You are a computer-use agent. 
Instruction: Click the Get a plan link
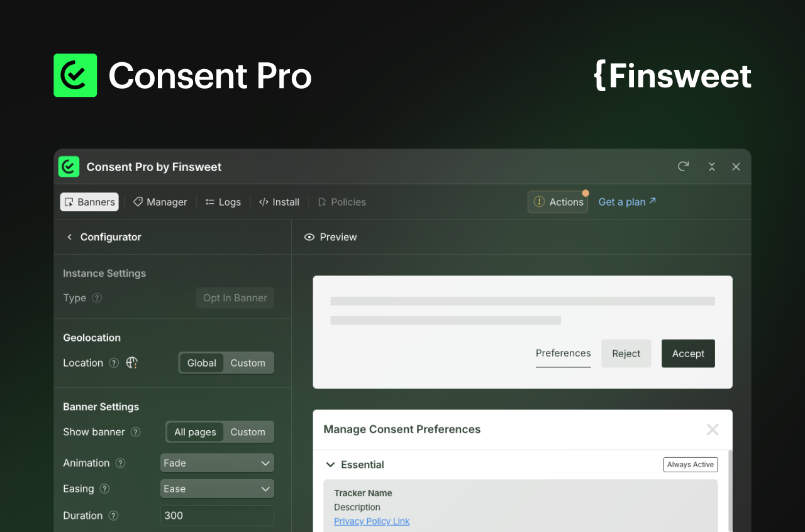tap(627, 202)
